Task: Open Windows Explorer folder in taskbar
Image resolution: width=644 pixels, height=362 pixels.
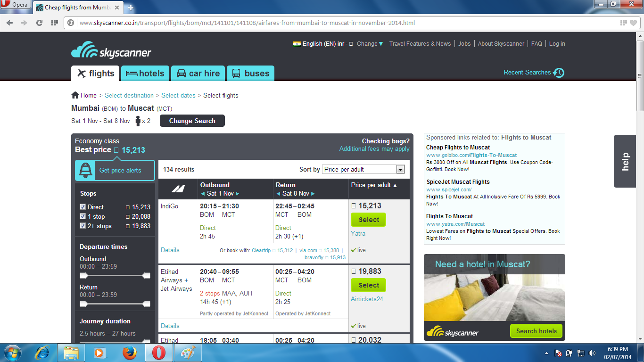Action: tap(71, 353)
